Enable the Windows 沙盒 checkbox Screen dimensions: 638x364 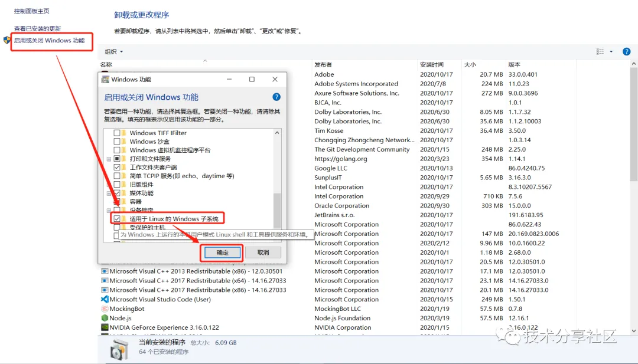[x=117, y=142]
